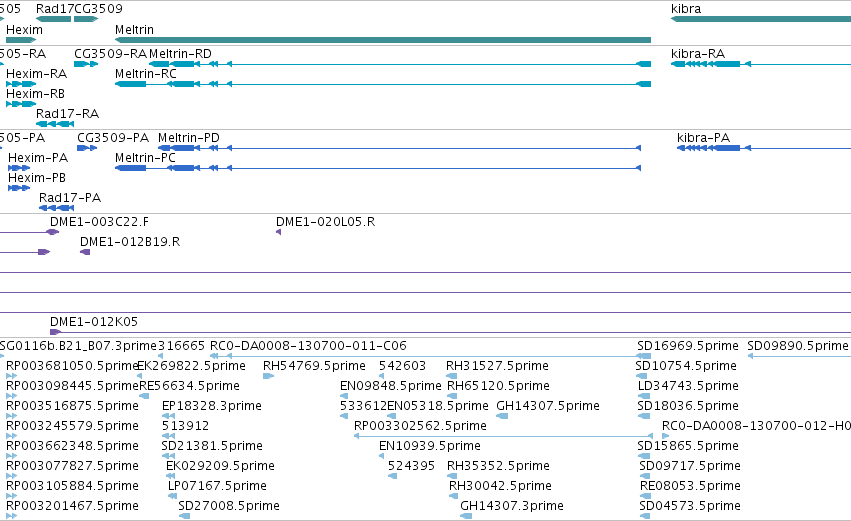
Task: Select EST SD04573.5prime
Action: click(690, 506)
